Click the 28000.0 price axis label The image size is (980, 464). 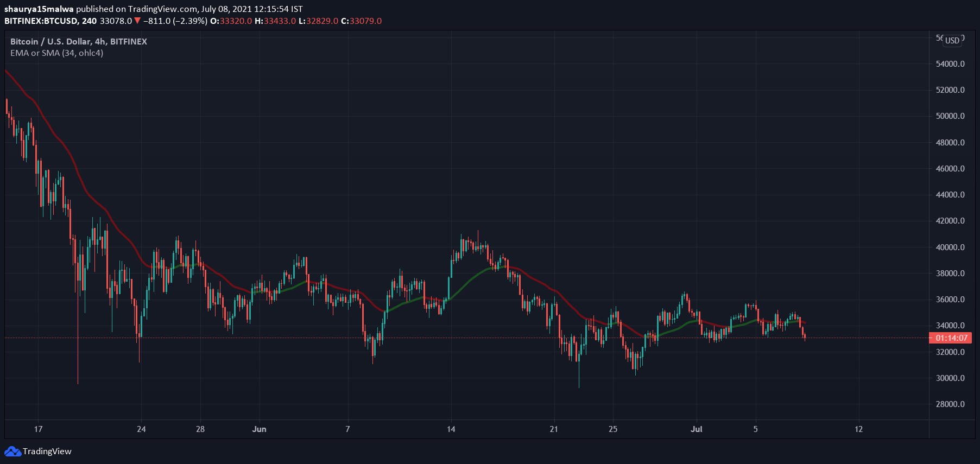pos(950,404)
